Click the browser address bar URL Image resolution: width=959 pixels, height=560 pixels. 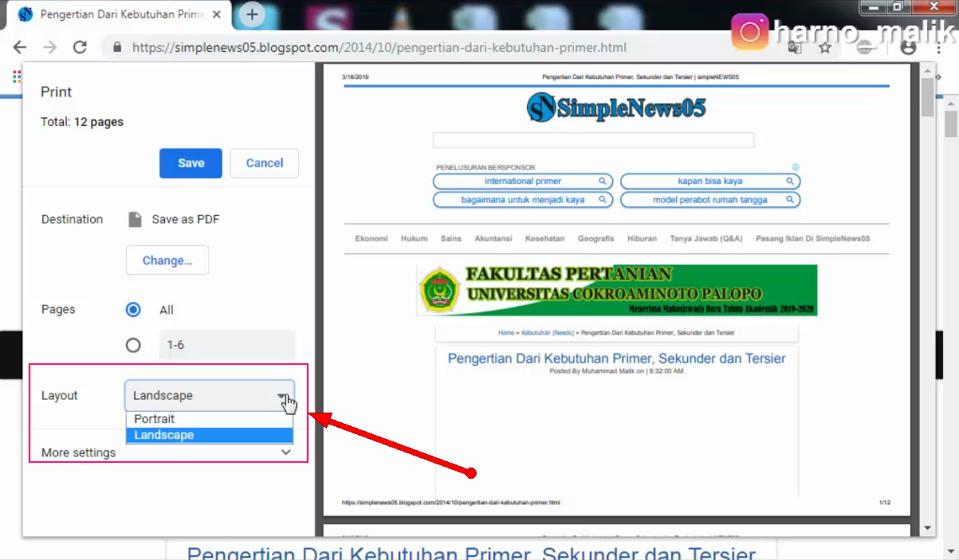pos(379,48)
